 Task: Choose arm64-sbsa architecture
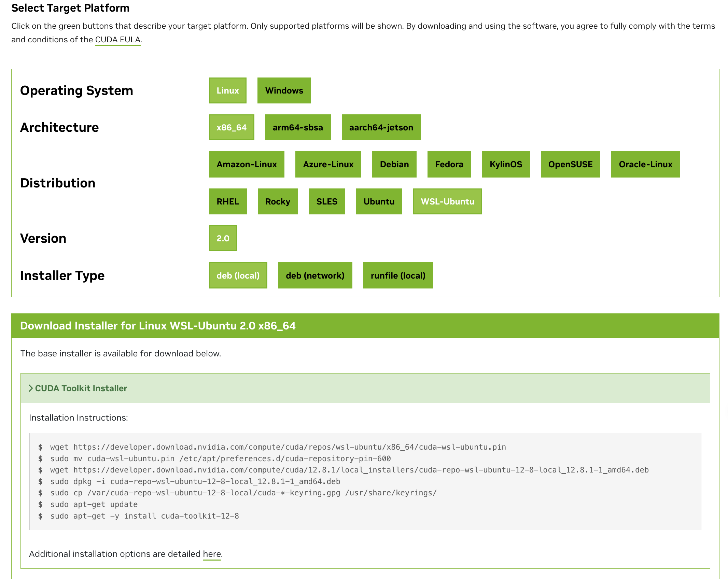coord(298,127)
